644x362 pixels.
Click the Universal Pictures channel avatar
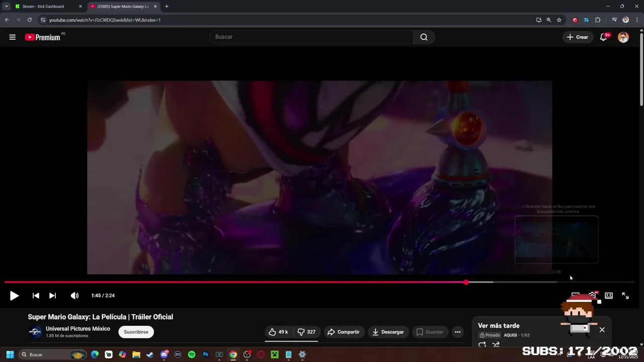[35, 332]
